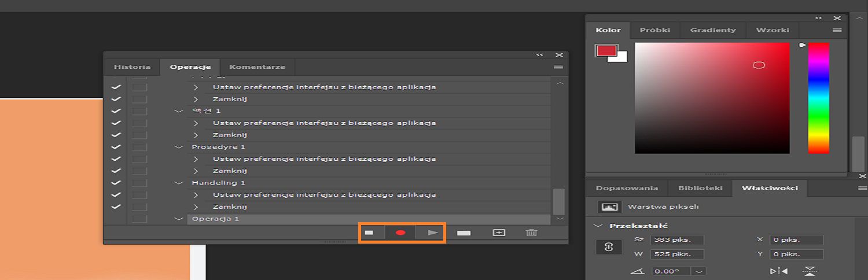
Task: Collapse the Przekształć section
Action: click(x=598, y=226)
